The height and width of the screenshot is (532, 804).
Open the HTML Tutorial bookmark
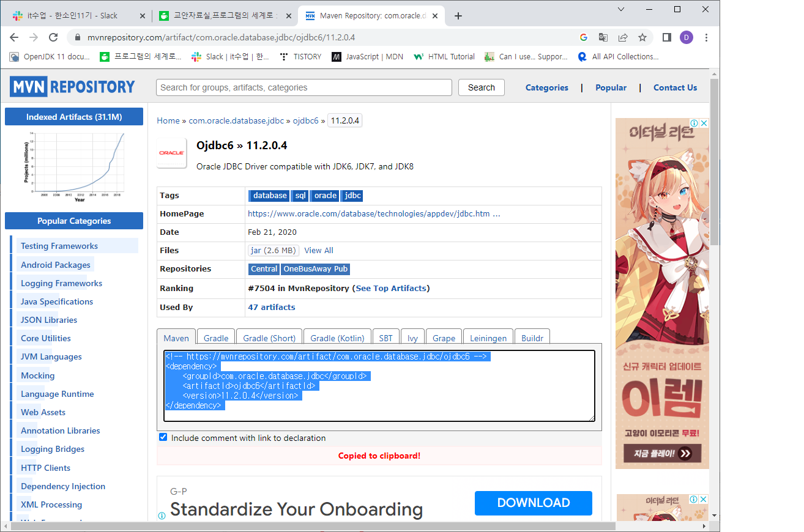[444, 56]
